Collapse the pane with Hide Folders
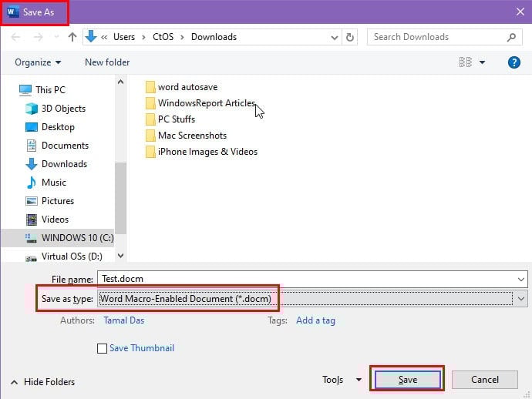The height and width of the screenshot is (399, 532). pyautogui.click(x=43, y=382)
